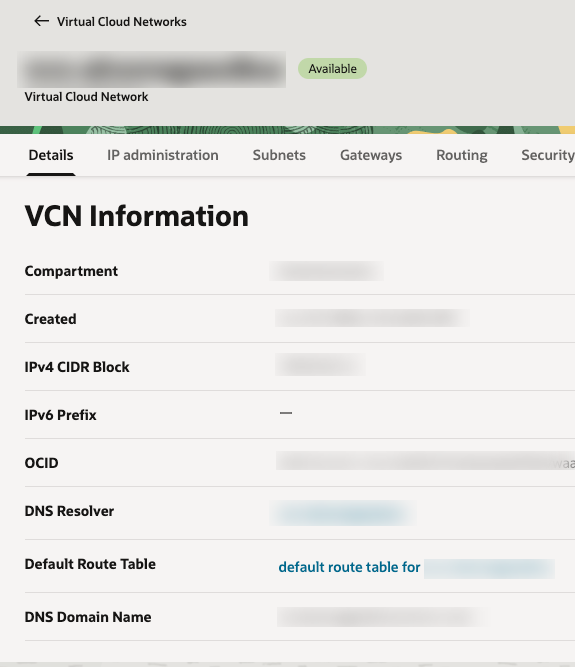Click the VCN Information heading
Screen dimensions: 575x667
click(x=137, y=216)
